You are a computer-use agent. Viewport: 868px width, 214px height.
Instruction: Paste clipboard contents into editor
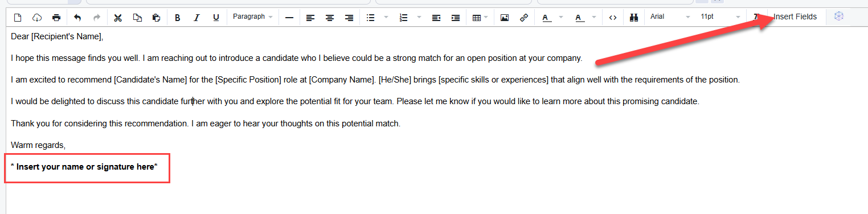[156, 18]
